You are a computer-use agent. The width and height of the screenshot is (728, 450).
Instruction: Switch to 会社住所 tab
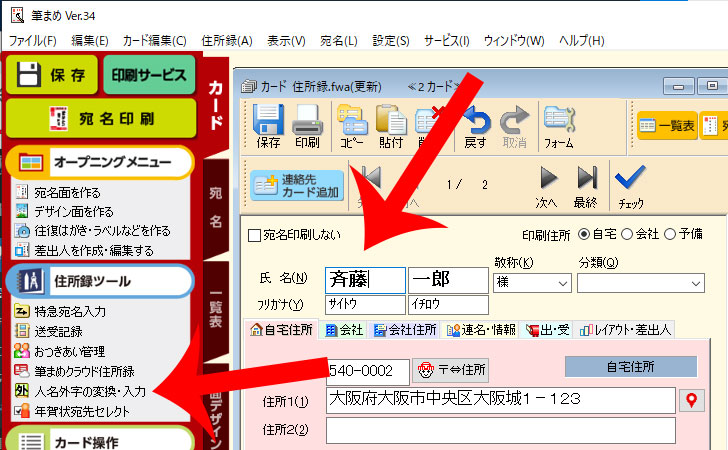405,330
